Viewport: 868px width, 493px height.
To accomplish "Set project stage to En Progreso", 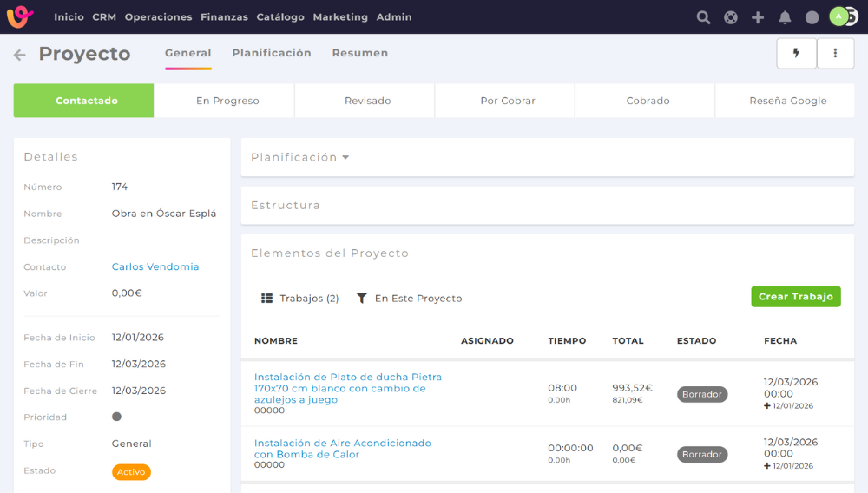I will (x=227, y=101).
